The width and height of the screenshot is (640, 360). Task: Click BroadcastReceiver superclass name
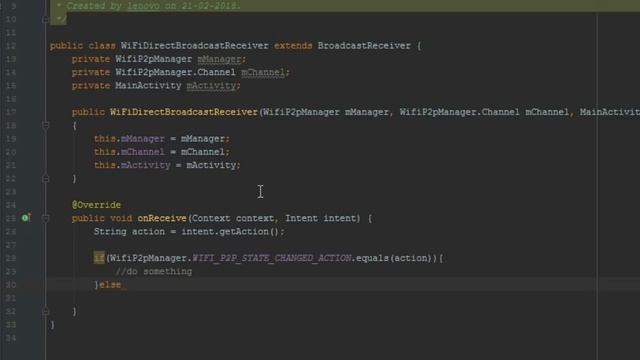coord(364,46)
